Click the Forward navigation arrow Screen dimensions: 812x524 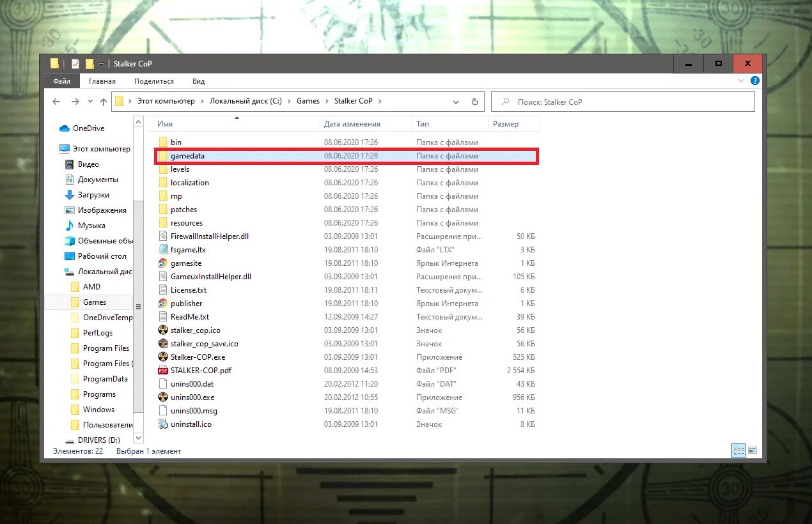(x=75, y=102)
